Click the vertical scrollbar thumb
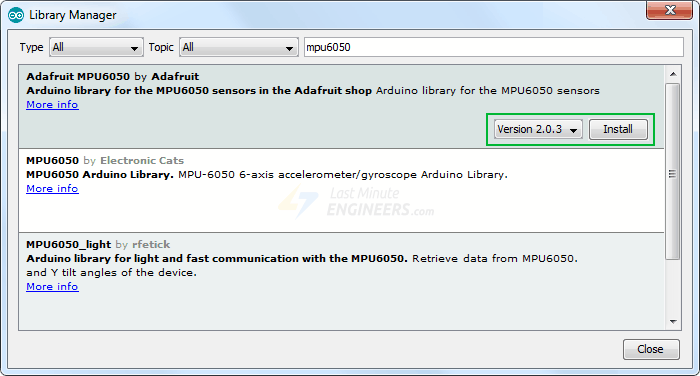700x376 pixels. pos(673,171)
